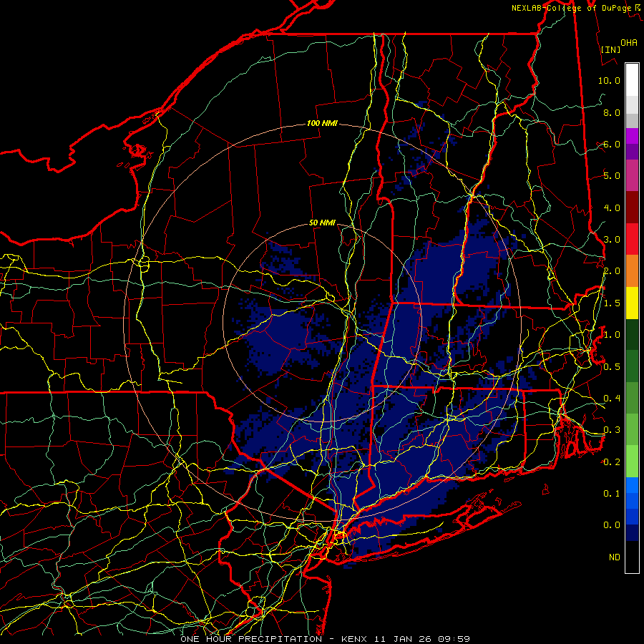The image size is (644, 644).
Task: Click the legend value 1.5
Action: 612,303
